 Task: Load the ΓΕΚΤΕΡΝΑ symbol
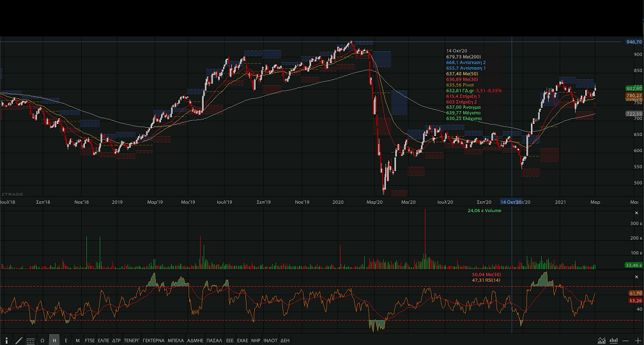click(153, 341)
